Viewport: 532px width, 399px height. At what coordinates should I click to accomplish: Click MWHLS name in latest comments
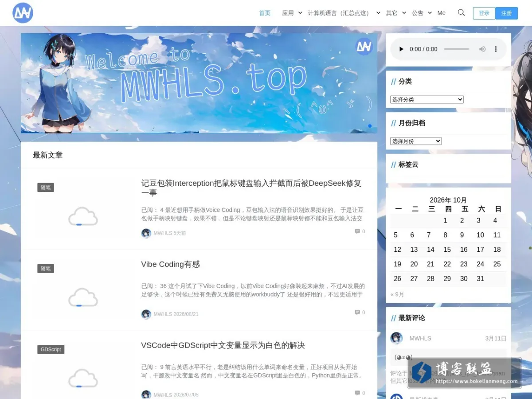click(420, 338)
